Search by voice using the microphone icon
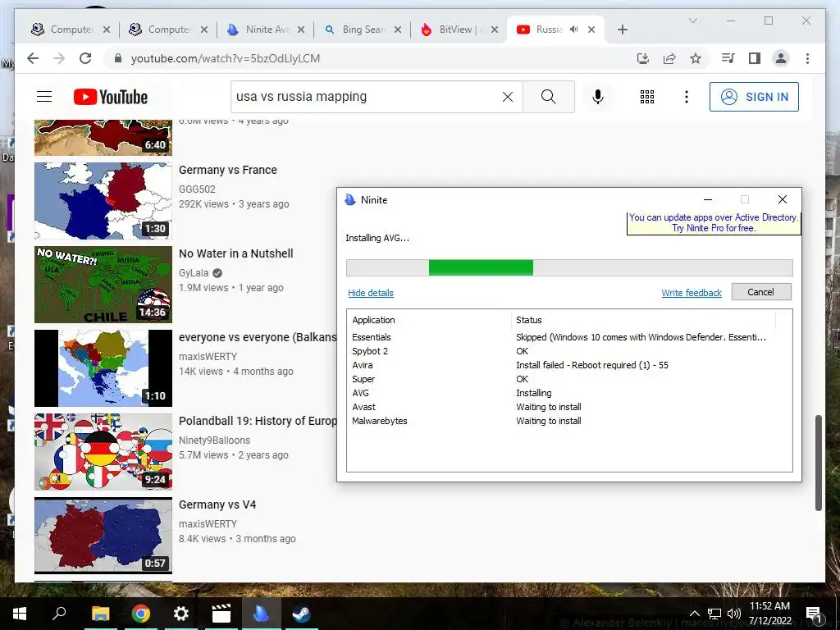Viewport: 840px width, 630px height. click(x=598, y=97)
